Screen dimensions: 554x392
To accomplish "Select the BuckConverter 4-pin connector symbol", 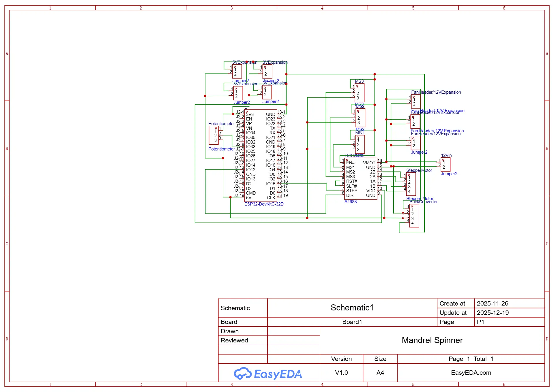I will 414,216.
